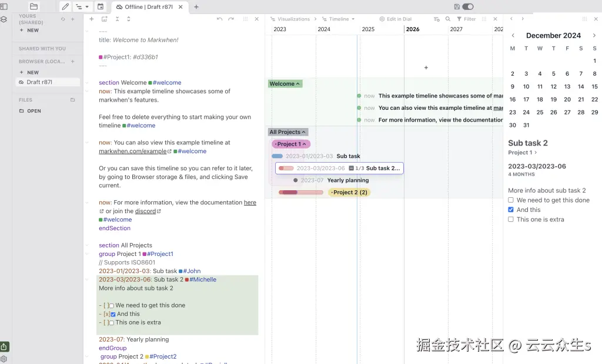Click NEW under Browser (Local)
Image resolution: width=602 pixels, height=364 pixels.
tap(29, 72)
